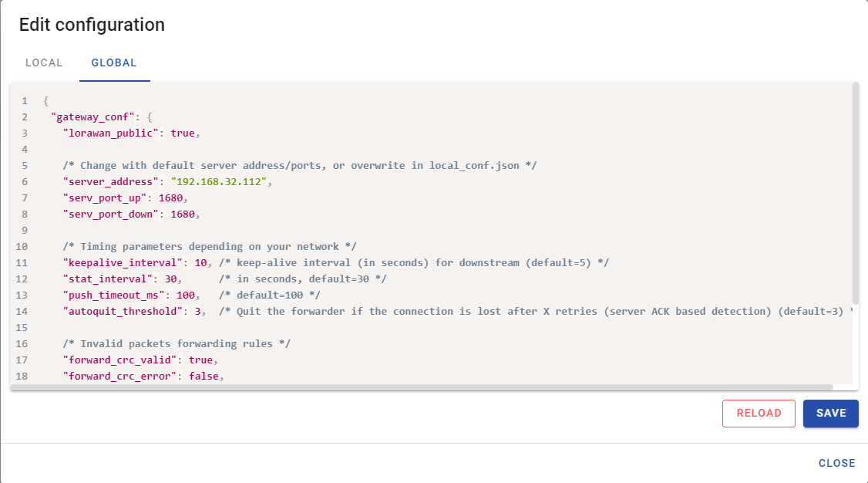Click the "gateway_conf" key on line 2
This screenshot has height=483, width=868.
[93, 117]
